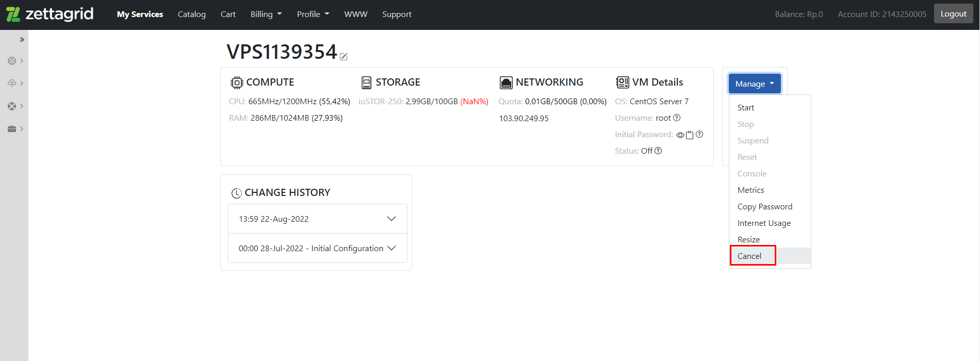This screenshot has width=980, height=361.
Task: Toggle the Manage dropdown button
Action: 755,84
